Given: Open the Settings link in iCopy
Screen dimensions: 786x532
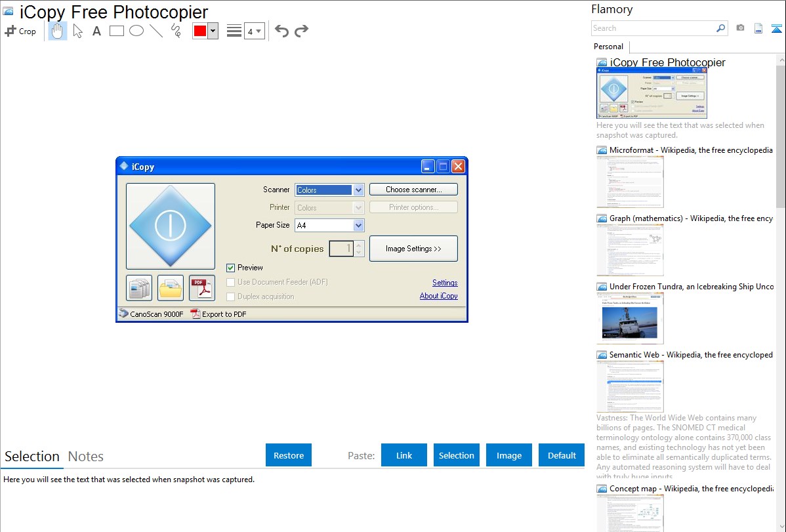Looking at the screenshot, I should pyautogui.click(x=445, y=283).
